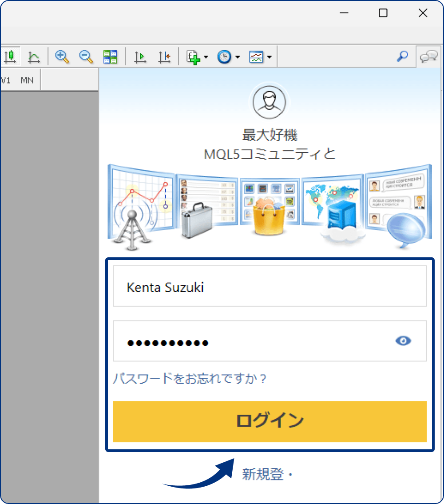The width and height of the screenshot is (444, 504).
Task: Tile chart windows icon
Action: [x=110, y=56]
